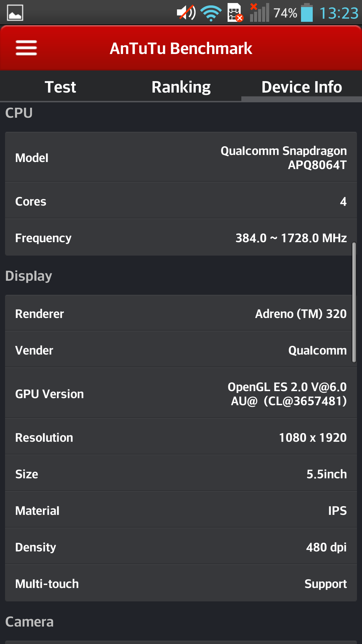The image size is (362, 644).
Task: Tap the picture notification icon in status bar
Action: (x=15, y=13)
